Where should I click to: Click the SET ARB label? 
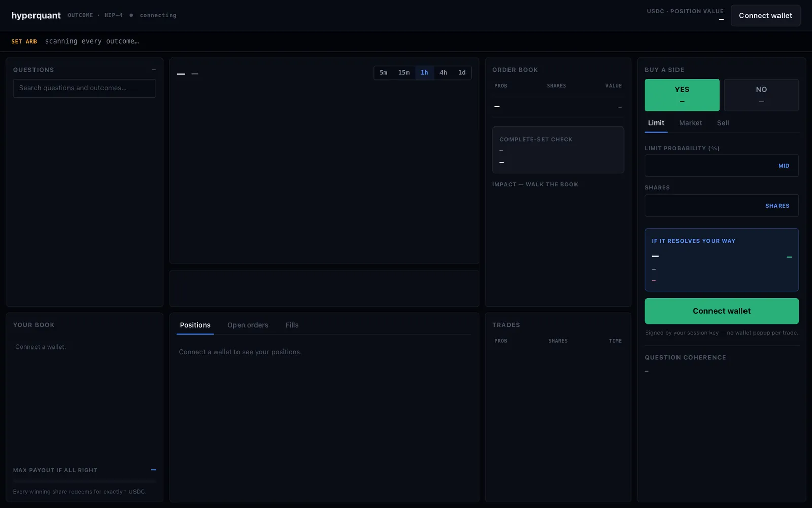(24, 42)
